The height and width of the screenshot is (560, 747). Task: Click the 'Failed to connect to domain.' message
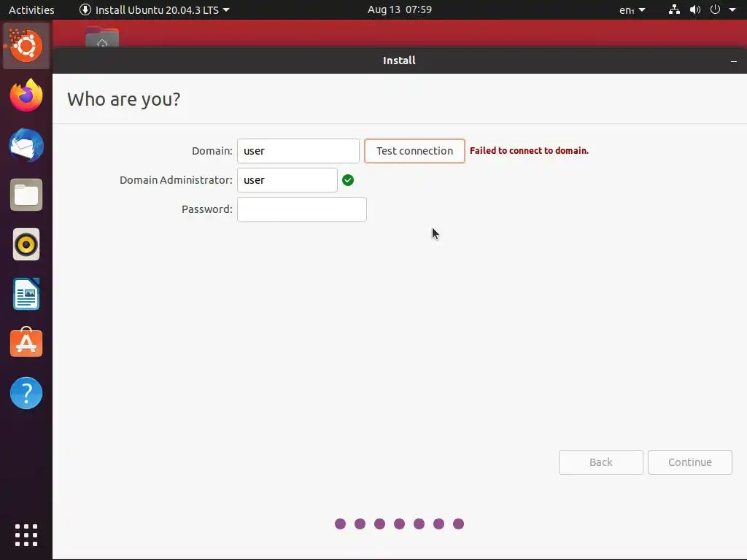click(530, 150)
